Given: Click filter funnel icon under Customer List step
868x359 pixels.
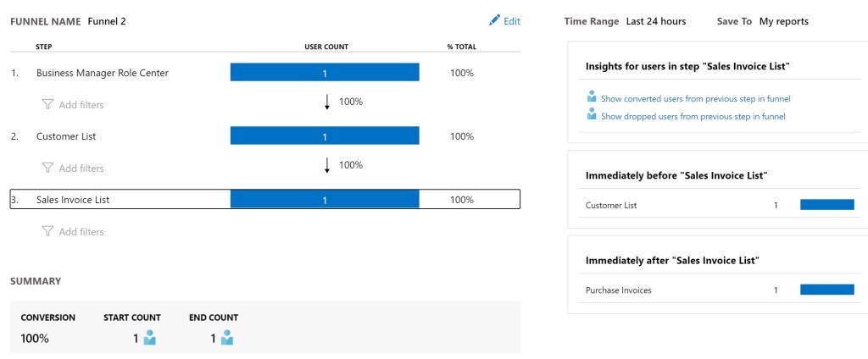Looking at the screenshot, I should pos(47,168).
